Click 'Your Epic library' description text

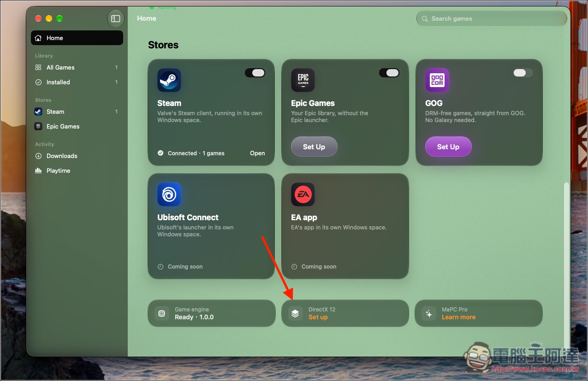tap(330, 117)
